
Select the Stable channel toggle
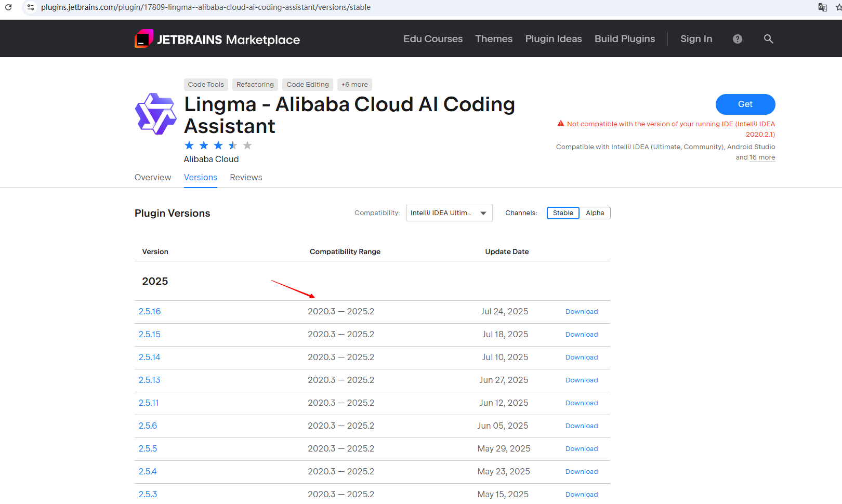563,213
